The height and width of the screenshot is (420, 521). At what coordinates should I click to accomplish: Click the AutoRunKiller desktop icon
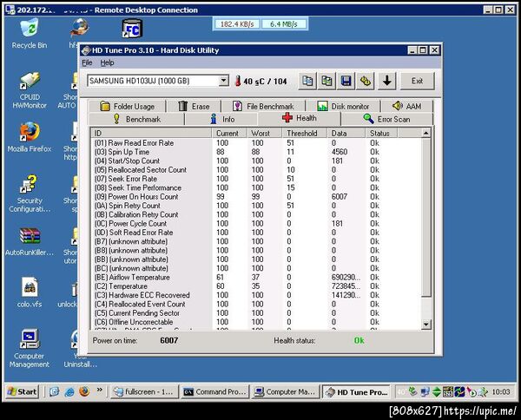point(30,242)
